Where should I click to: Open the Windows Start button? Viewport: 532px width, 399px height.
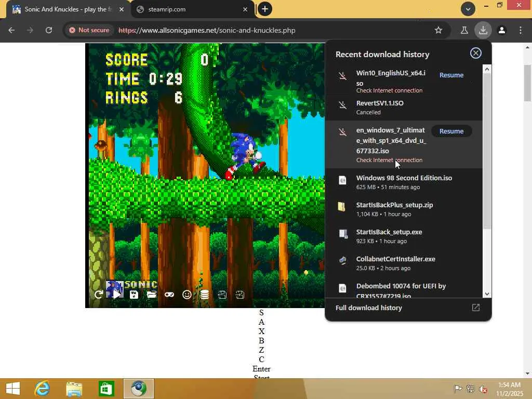13,389
